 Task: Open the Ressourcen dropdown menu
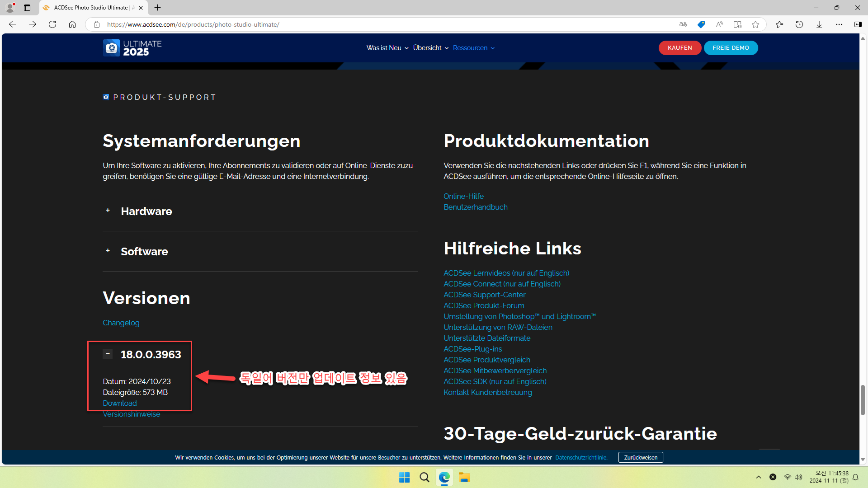474,48
